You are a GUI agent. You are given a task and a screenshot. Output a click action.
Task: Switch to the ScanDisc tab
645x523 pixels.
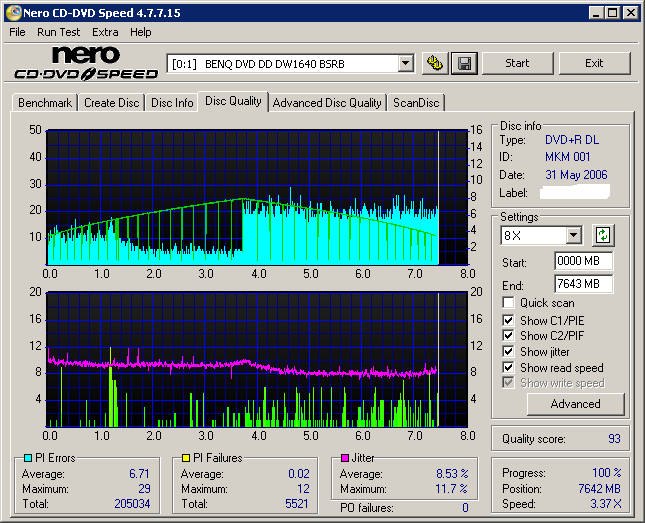click(416, 103)
